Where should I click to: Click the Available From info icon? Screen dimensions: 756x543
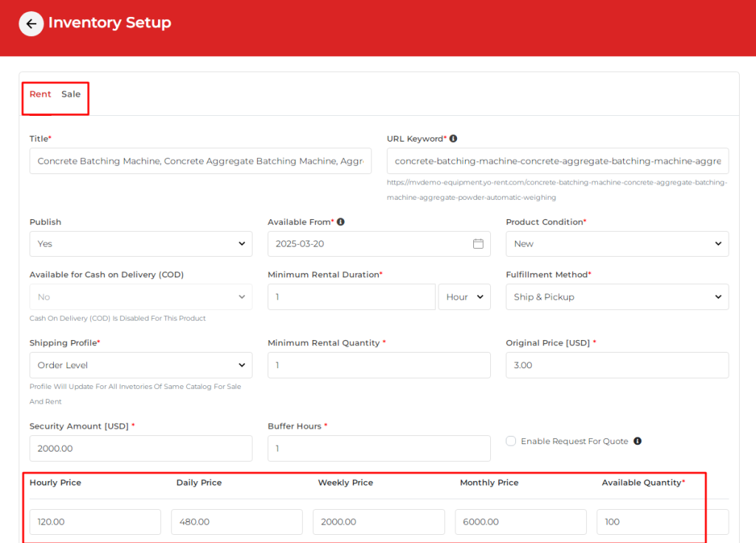point(340,222)
